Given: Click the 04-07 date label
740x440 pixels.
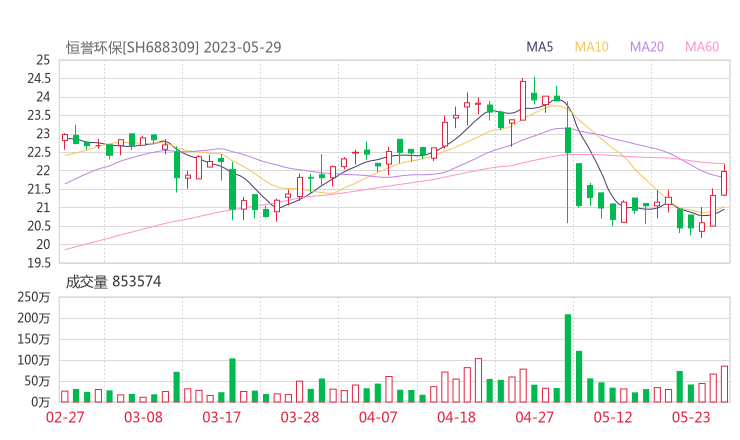Looking at the screenshot, I should click(378, 417).
